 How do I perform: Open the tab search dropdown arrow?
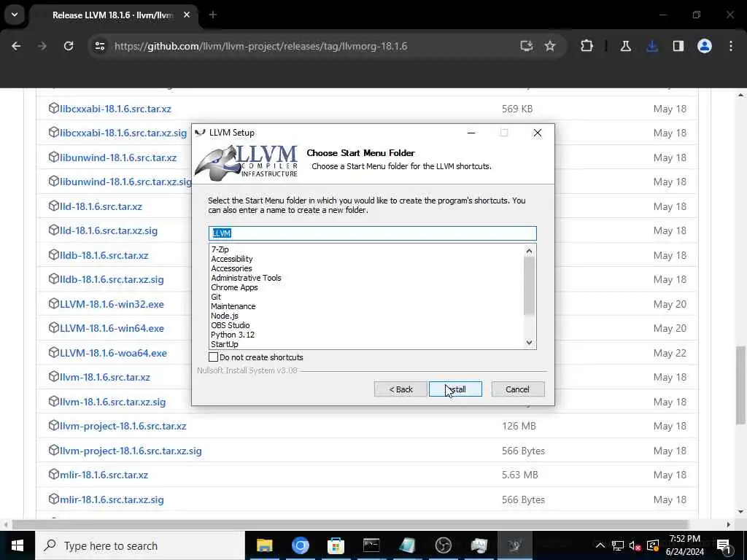coord(15,15)
